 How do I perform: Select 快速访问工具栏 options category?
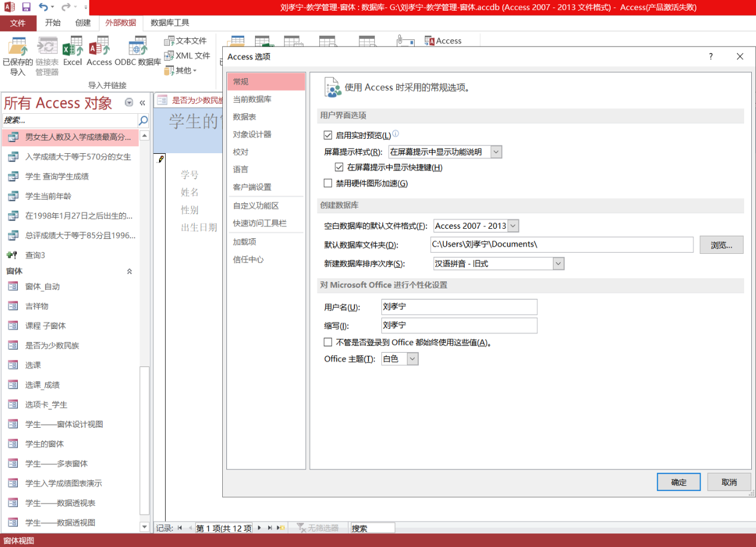(x=266, y=223)
